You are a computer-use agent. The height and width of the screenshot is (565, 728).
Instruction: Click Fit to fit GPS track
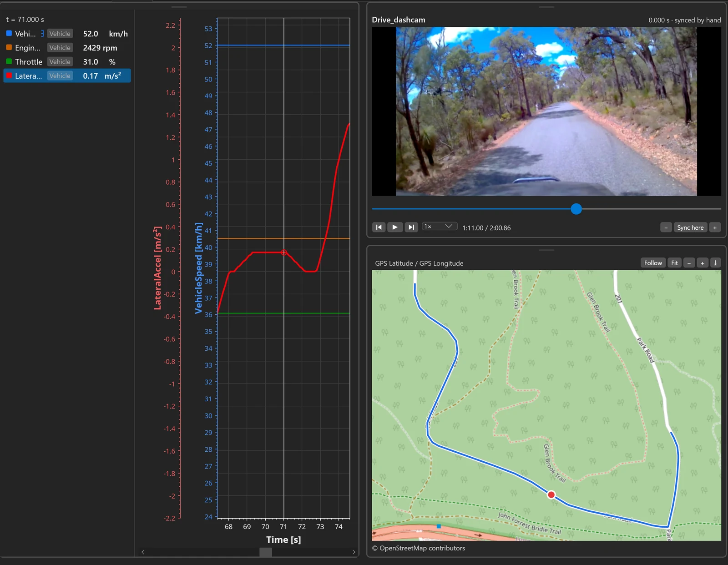(x=674, y=263)
